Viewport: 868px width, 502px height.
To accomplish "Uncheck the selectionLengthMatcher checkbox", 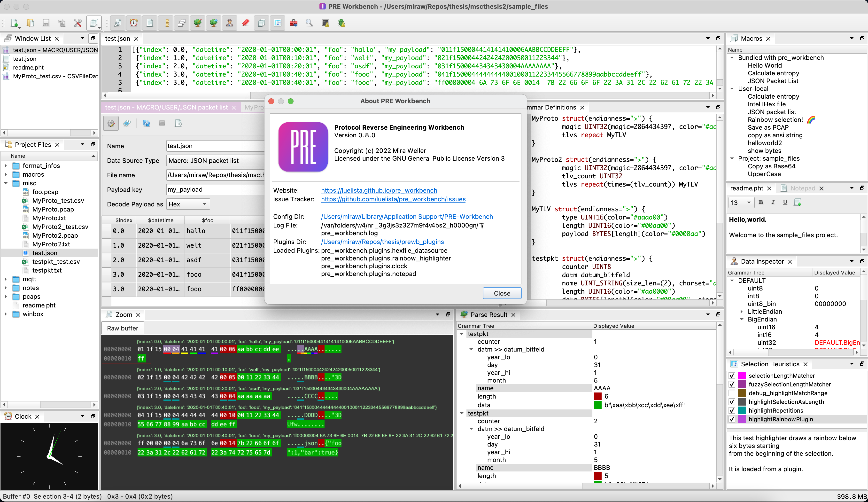I will click(x=732, y=376).
